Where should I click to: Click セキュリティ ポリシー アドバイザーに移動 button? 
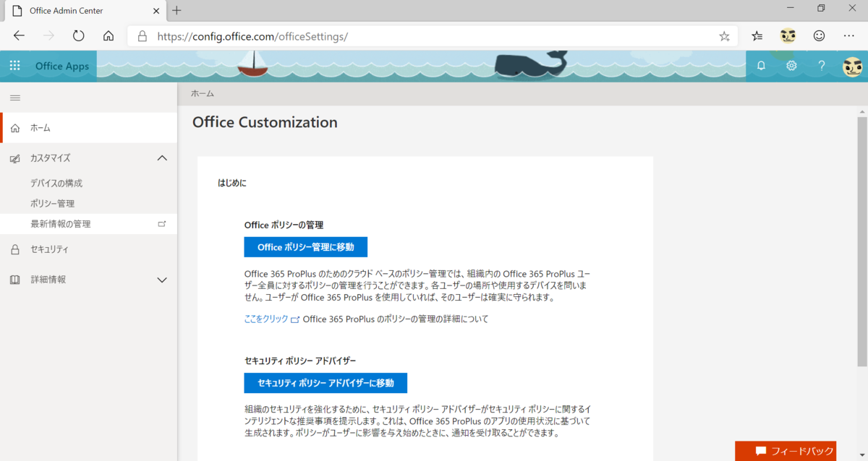325,383
